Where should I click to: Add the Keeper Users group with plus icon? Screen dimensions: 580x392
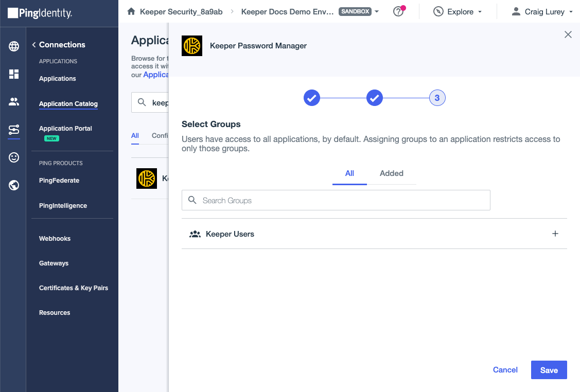[555, 234]
